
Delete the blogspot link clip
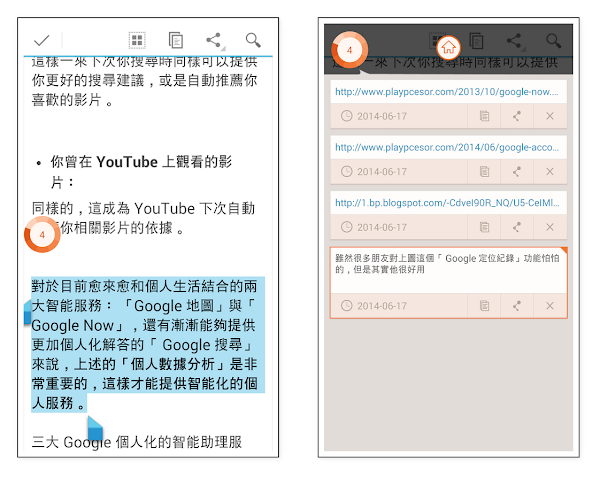coord(550,227)
